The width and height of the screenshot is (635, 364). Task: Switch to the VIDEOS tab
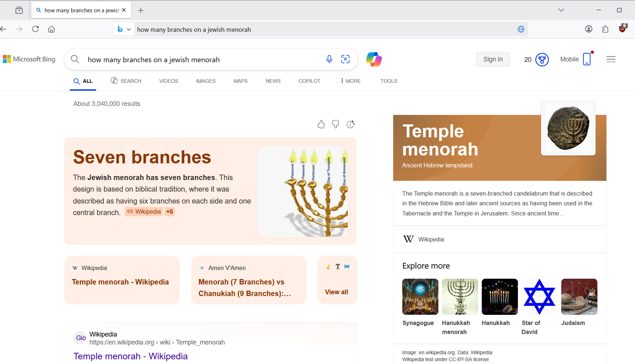click(x=169, y=81)
